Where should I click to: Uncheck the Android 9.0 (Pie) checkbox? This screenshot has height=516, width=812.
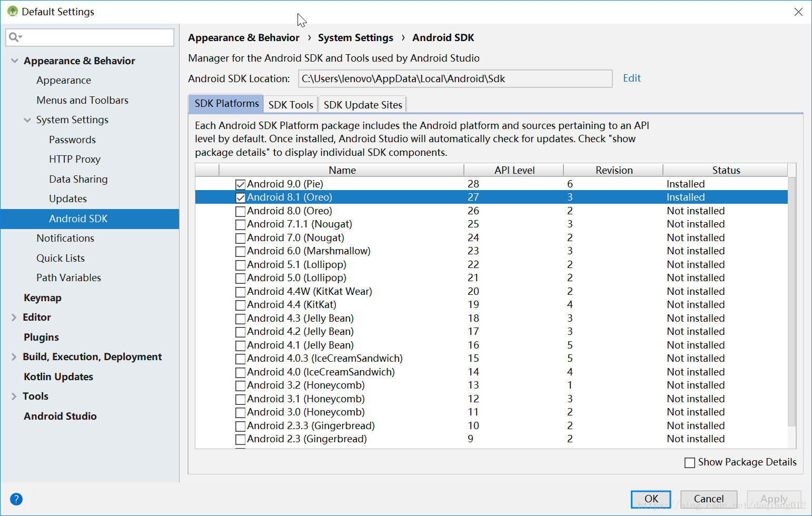pyautogui.click(x=241, y=184)
